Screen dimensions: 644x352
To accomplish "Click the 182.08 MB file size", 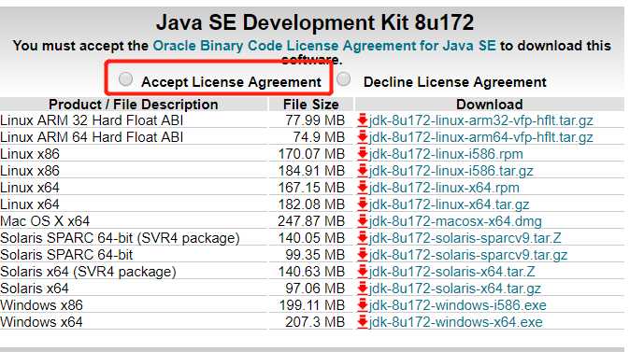I will pyautogui.click(x=311, y=204).
